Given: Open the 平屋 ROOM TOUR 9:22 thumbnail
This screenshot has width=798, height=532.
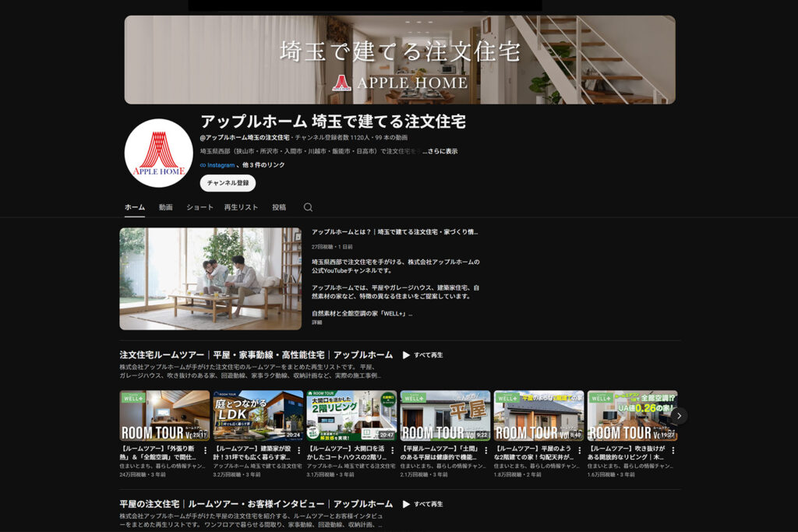Looking at the screenshot, I should [445, 415].
